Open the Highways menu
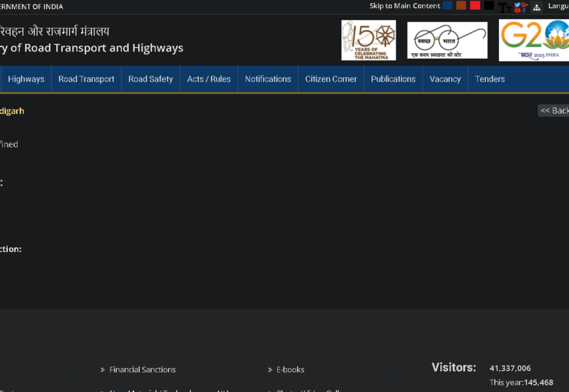569x392 pixels. [x=26, y=79]
